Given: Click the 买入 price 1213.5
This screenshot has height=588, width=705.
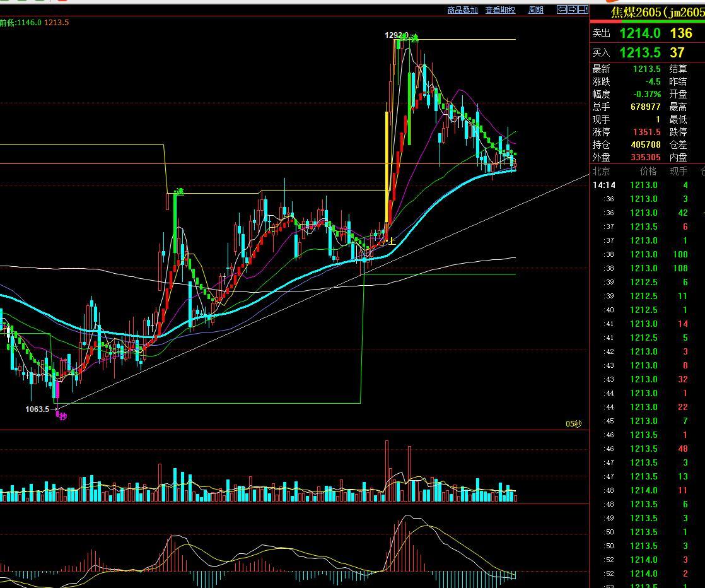Looking at the screenshot, I should click(640, 52).
